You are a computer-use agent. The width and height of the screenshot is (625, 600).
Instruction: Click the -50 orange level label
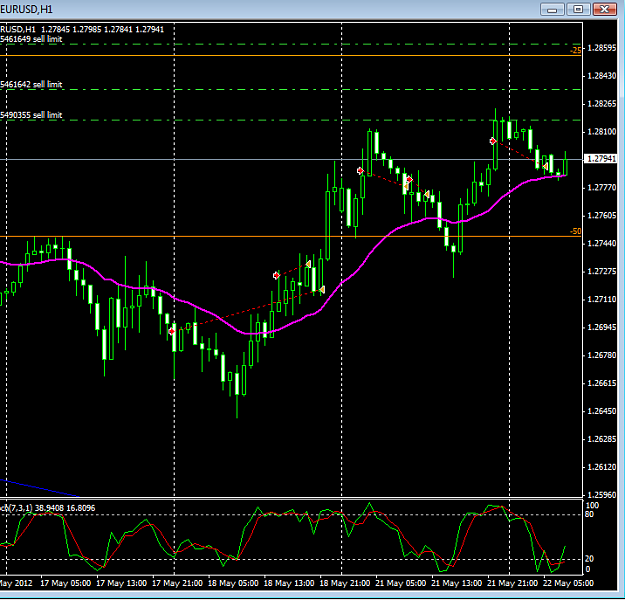[576, 231]
